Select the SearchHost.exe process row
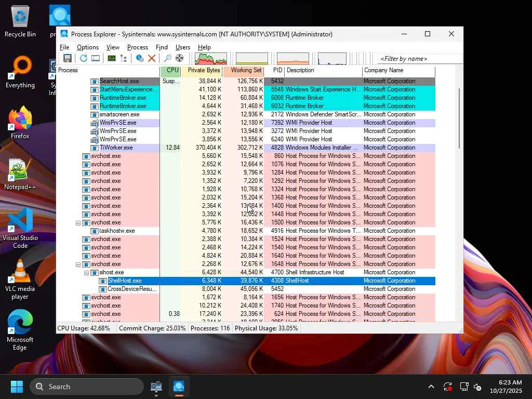Viewport: 532px width, 399px height. 246,81
